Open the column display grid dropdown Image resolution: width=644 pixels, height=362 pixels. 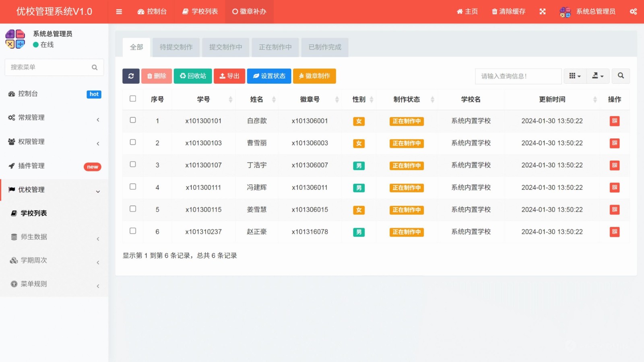click(x=575, y=76)
